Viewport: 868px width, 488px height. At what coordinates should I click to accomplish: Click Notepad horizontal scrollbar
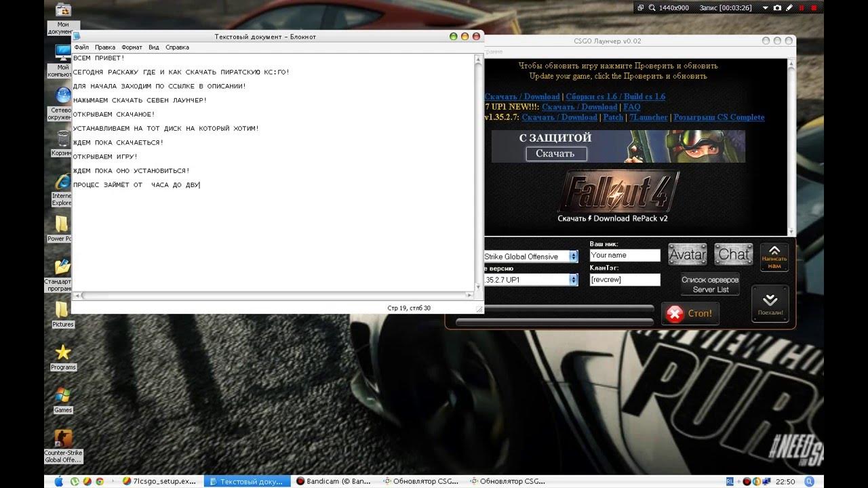pos(273,296)
